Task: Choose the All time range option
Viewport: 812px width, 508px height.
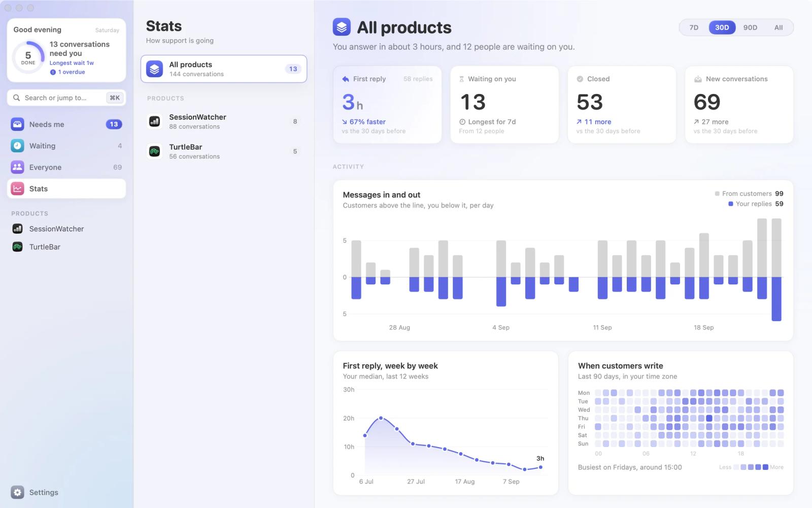Action: click(x=779, y=27)
